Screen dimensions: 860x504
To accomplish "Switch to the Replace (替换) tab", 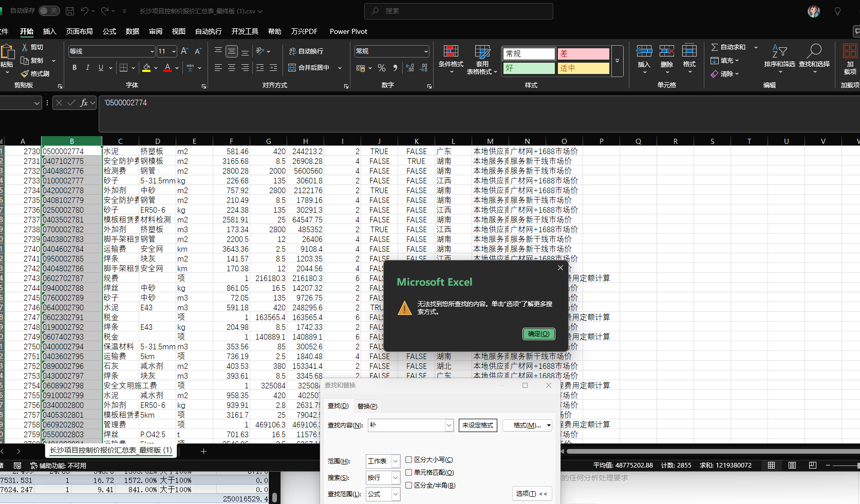I will click(x=367, y=406).
